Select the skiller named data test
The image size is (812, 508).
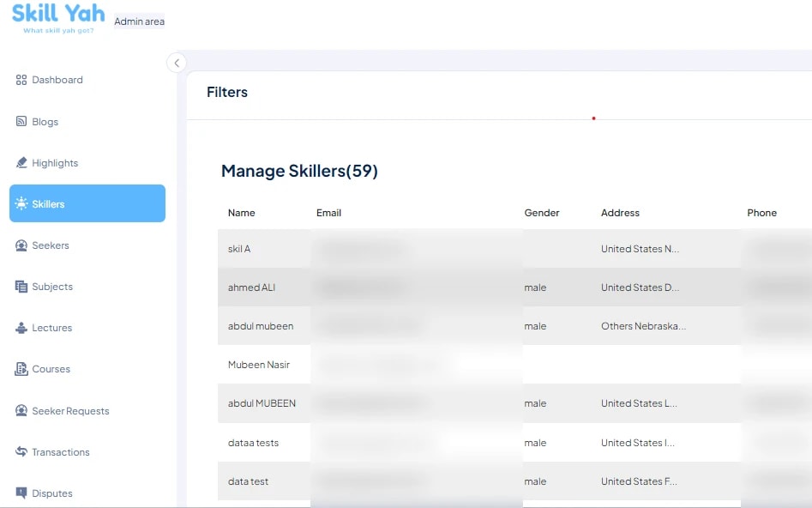coord(248,481)
